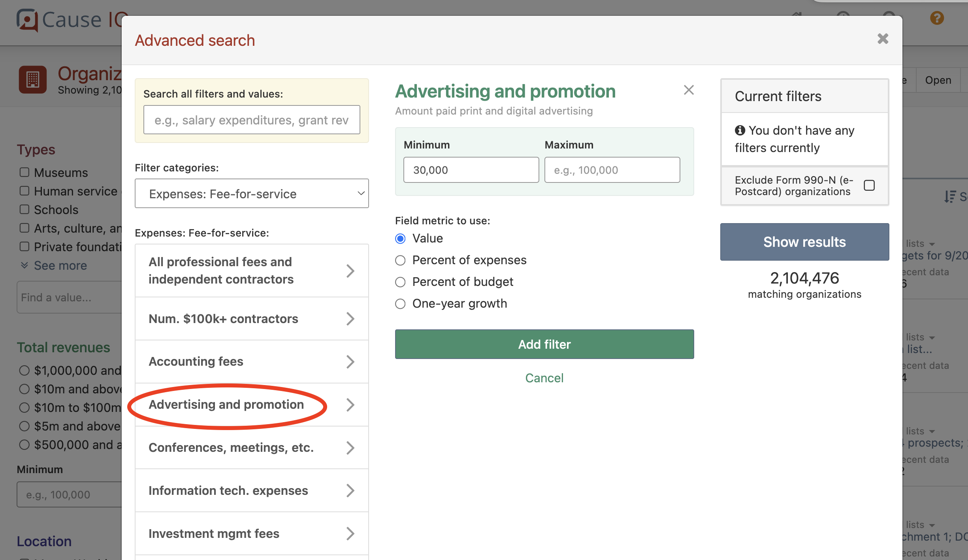The width and height of the screenshot is (968, 560).
Task: Select the Percent of budget metric
Action: pyautogui.click(x=400, y=282)
